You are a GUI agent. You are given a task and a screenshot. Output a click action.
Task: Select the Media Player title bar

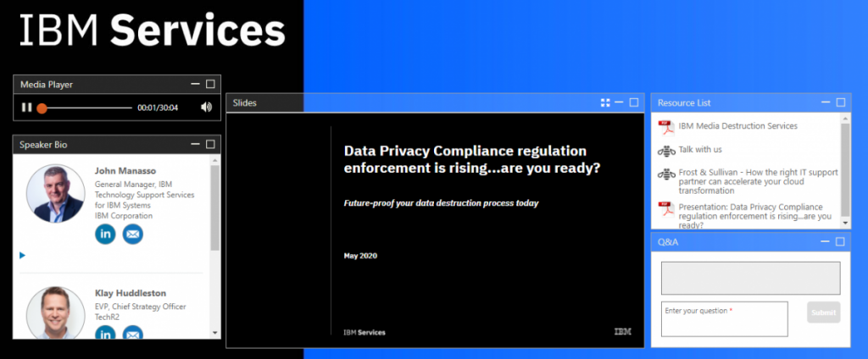click(x=117, y=84)
